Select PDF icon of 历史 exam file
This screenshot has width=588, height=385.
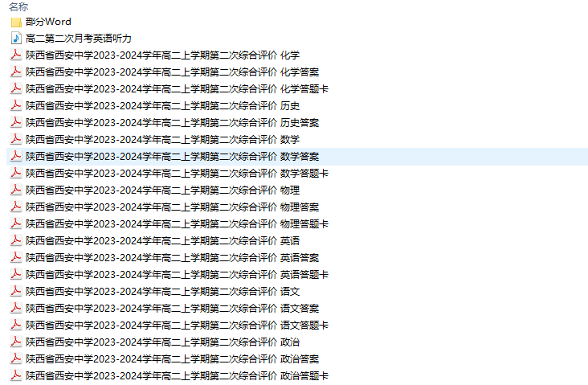point(16,106)
